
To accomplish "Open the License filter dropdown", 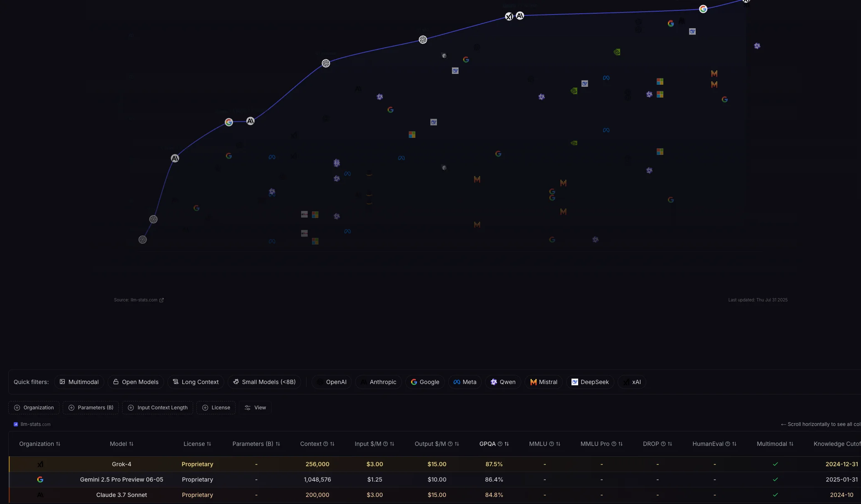I will pos(216,408).
